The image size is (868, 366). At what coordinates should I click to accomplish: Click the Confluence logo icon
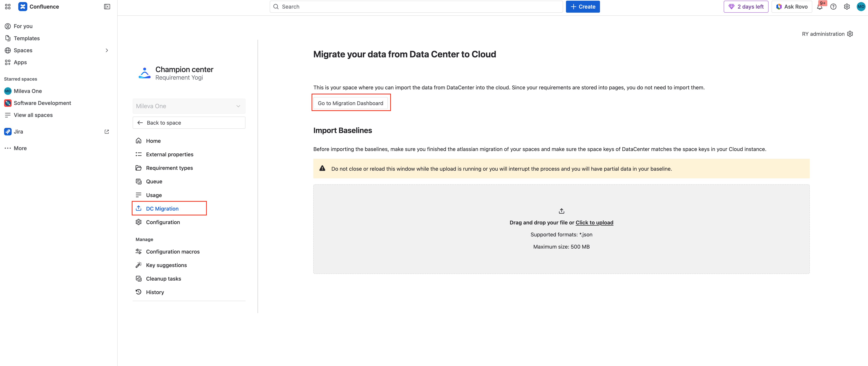23,6
